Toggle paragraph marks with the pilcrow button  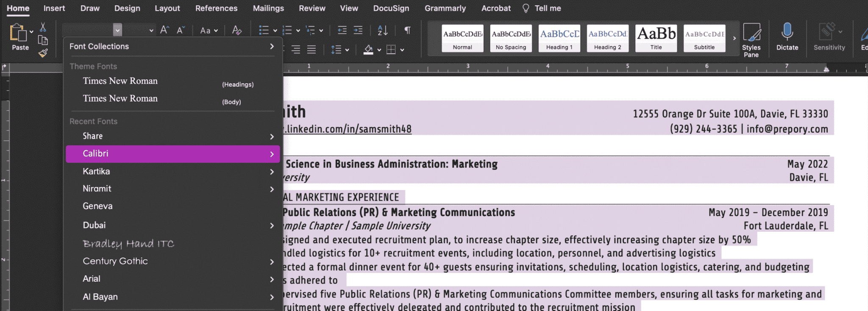[407, 30]
